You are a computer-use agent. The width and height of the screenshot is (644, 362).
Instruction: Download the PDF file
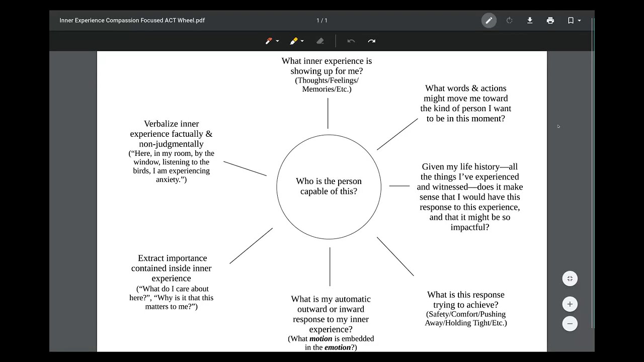click(530, 21)
